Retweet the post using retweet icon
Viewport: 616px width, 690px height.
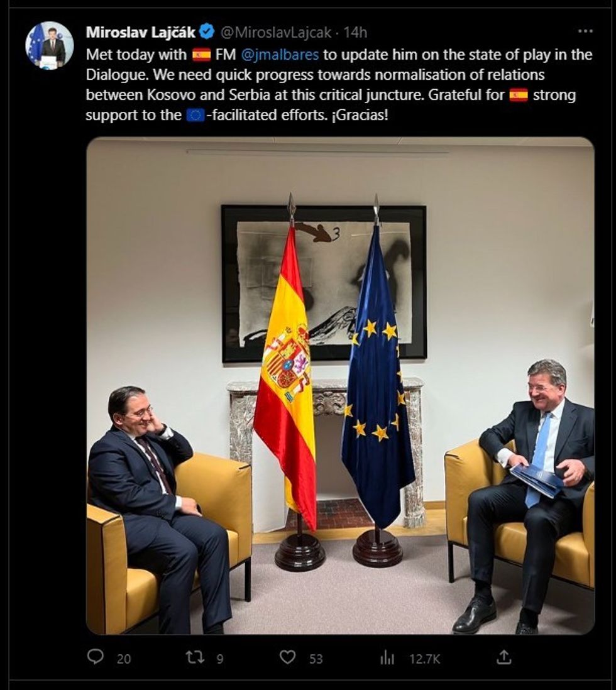tap(195, 657)
